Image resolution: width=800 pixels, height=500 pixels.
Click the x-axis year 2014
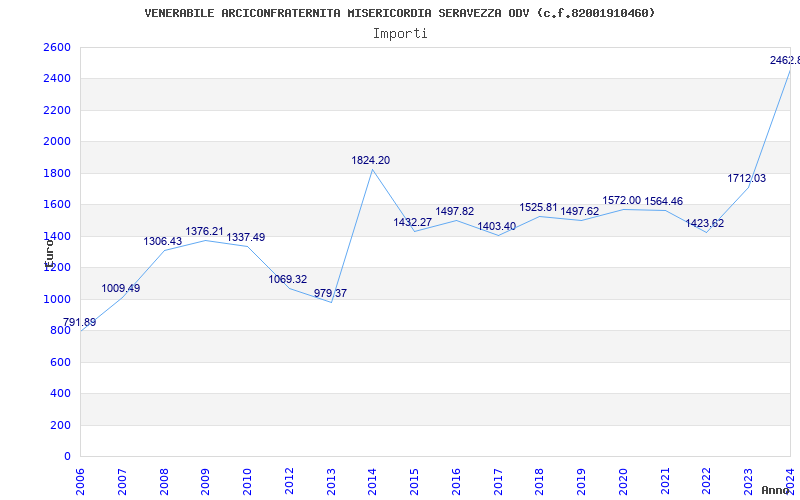pyautogui.click(x=372, y=482)
